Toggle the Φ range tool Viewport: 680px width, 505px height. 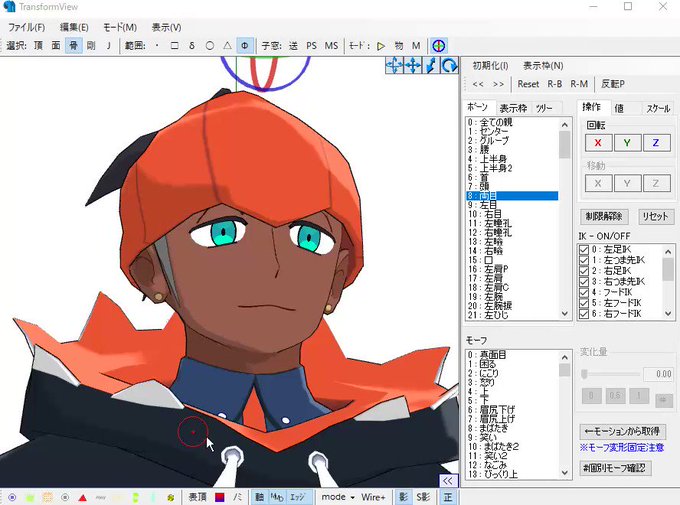pos(245,46)
